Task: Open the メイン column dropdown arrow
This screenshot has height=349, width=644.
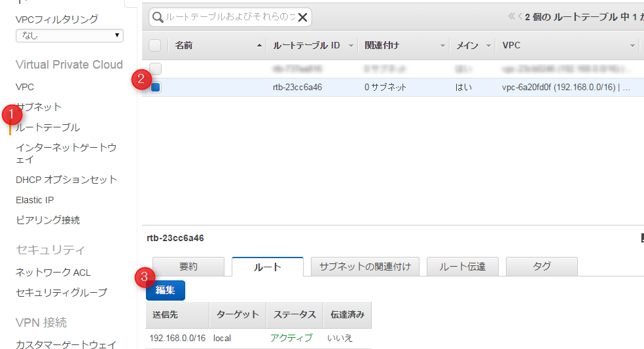Action: click(x=488, y=46)
